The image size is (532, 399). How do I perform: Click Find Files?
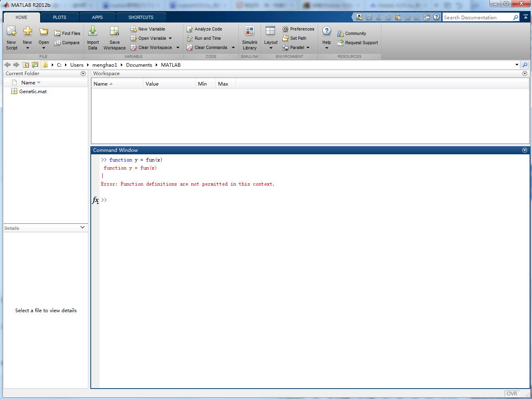coord(67,33)
